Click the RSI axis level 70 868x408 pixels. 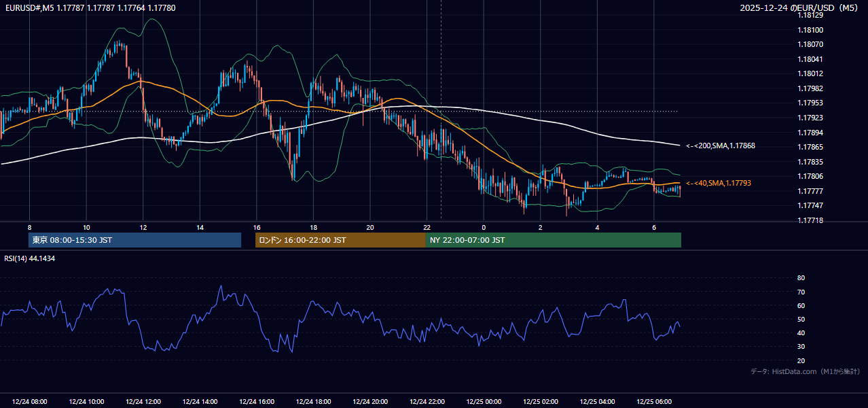pyautogui.click(x=801, y=292)
